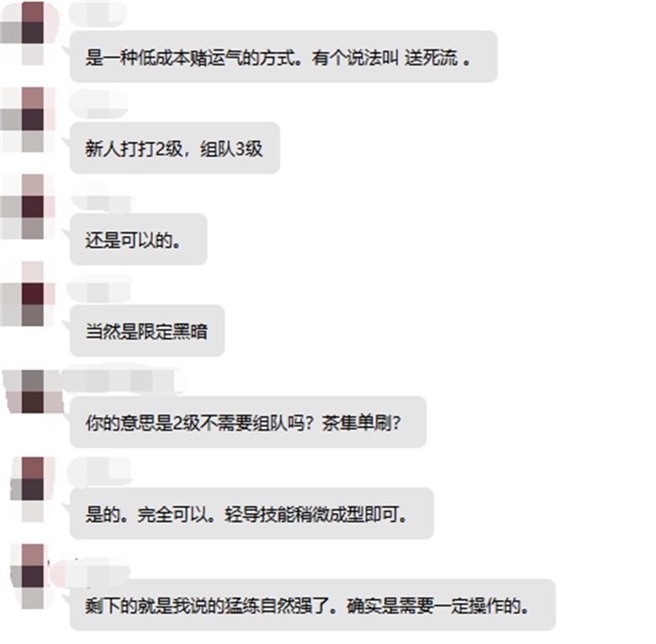656x644 pixels.
Task: Click the 是的。完全可以 reply bubble
Action: click(x=251, y=514)
